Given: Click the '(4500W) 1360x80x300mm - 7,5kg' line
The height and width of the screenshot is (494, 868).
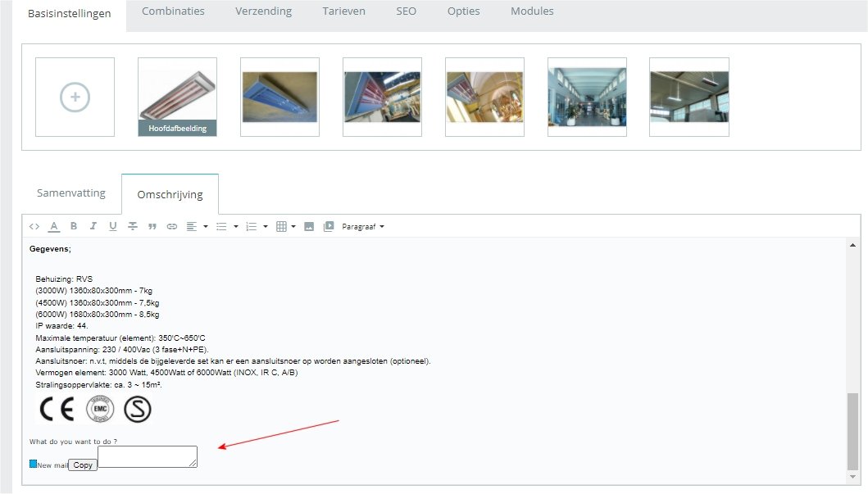Looking at the screenshot, I should [x=98, y=302].
